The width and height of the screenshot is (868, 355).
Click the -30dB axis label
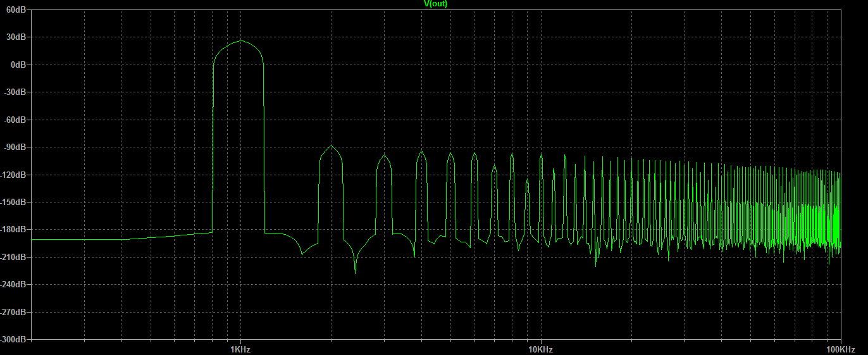[x=15, y=92]
